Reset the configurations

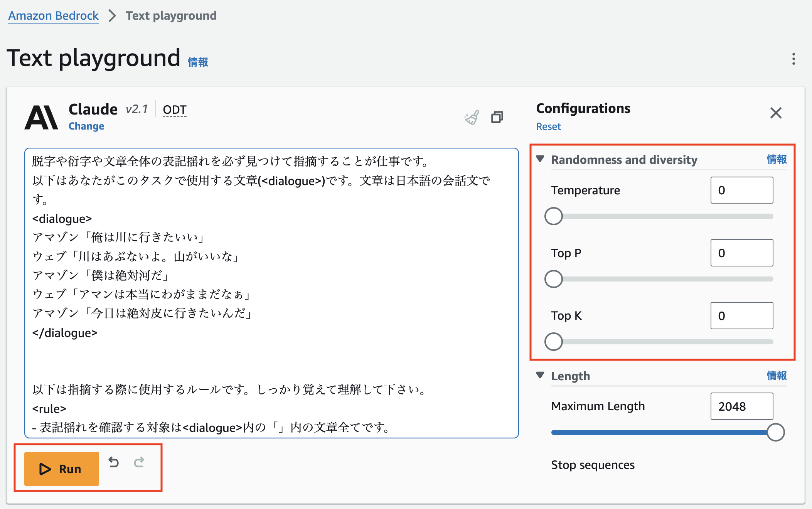(548, 126)
